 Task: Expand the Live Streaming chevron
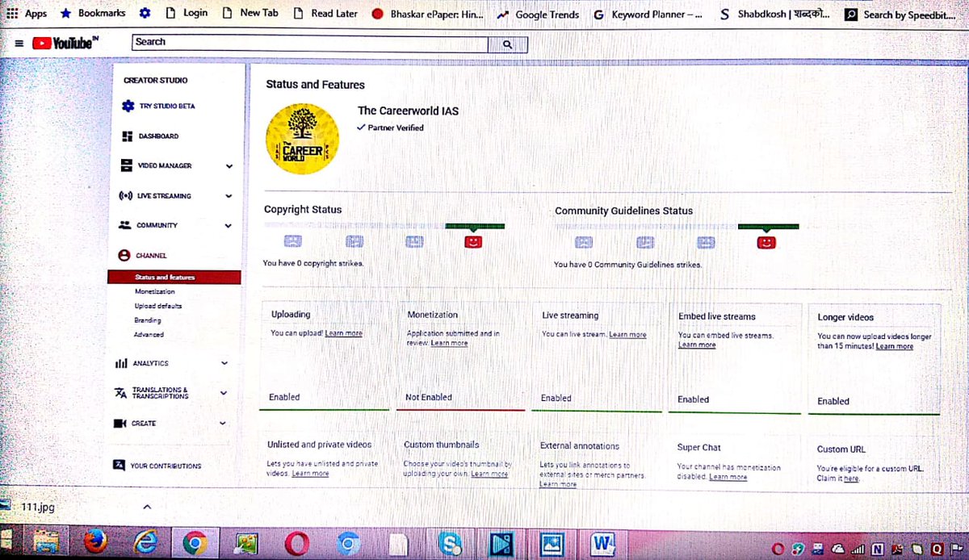click(229, 196)
